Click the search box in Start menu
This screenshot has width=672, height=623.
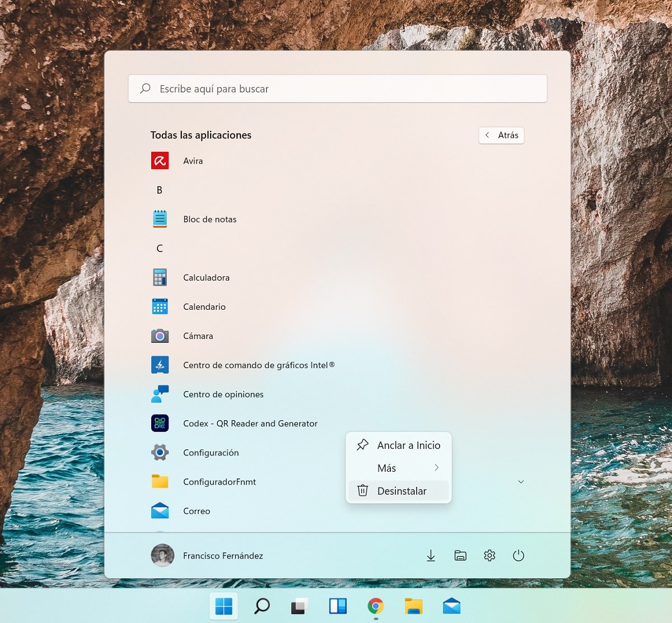pos(337,89)
